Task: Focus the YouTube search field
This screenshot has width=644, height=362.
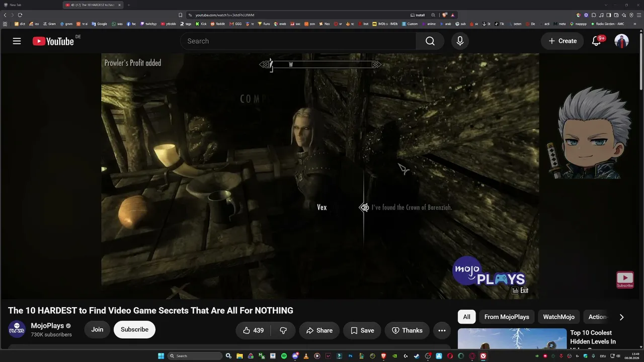Action: point(298,41)
